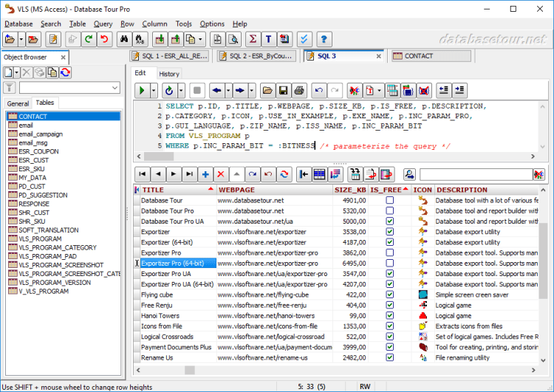Click the blue help question mark icon
This screenshot has height=392, width=554.
(x=324, y=39)
